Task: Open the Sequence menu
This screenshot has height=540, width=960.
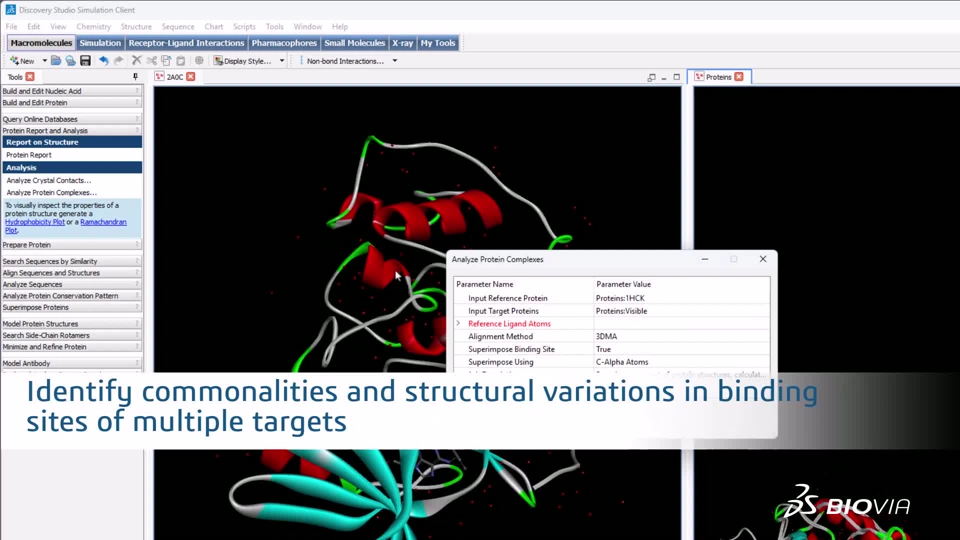Action: click(x=178, y=26)
